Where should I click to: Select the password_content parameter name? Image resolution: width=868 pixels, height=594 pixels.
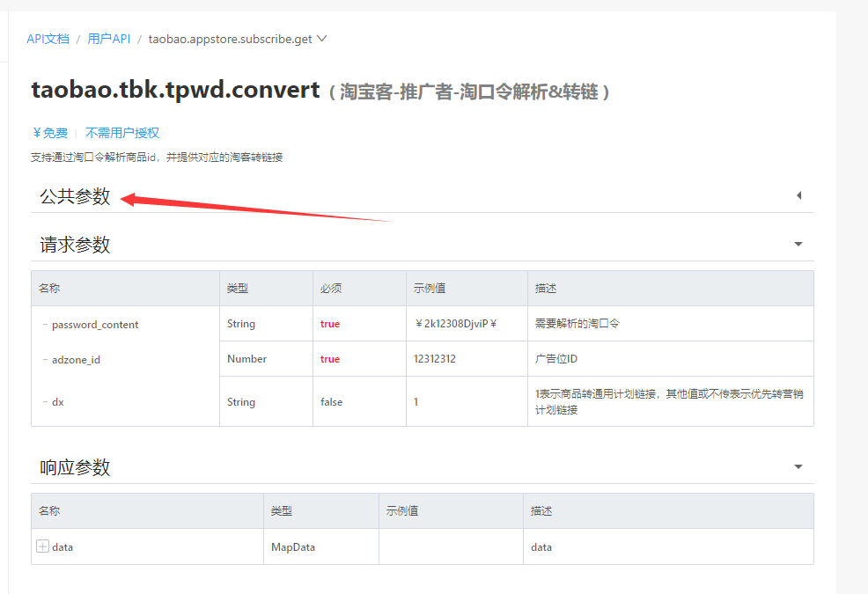click(x=95, y=325)
